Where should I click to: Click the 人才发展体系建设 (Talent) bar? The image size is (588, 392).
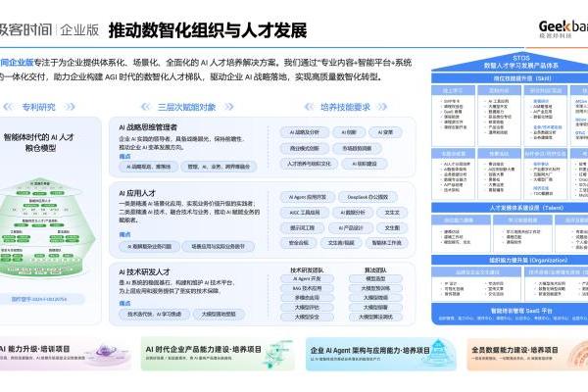tap(510, 208)
